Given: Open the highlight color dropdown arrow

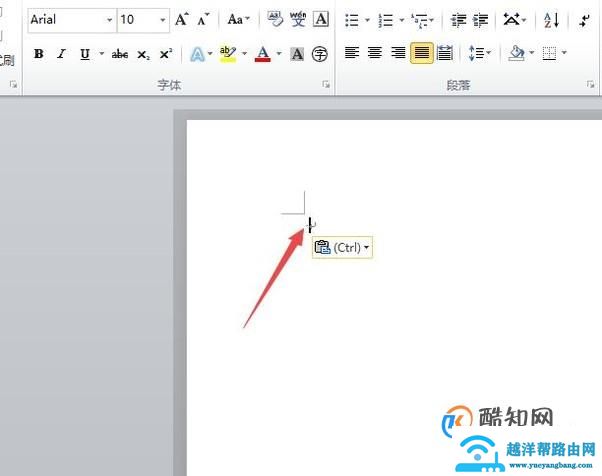Looking at the screenshot, I should (245, 53).
